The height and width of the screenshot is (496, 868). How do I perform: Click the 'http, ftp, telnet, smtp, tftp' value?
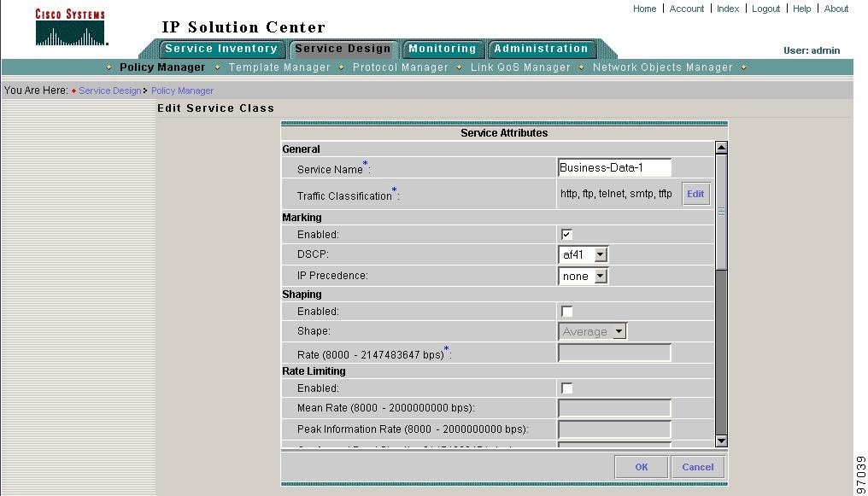pyautogui.click(x=616, y=194)
